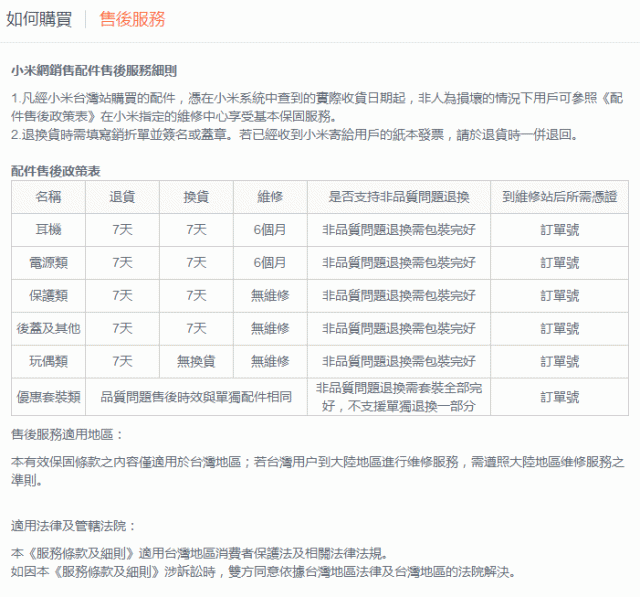640x597 pixels.
Task: Switch to the 如何購買 tab
Action: point(39,19)
